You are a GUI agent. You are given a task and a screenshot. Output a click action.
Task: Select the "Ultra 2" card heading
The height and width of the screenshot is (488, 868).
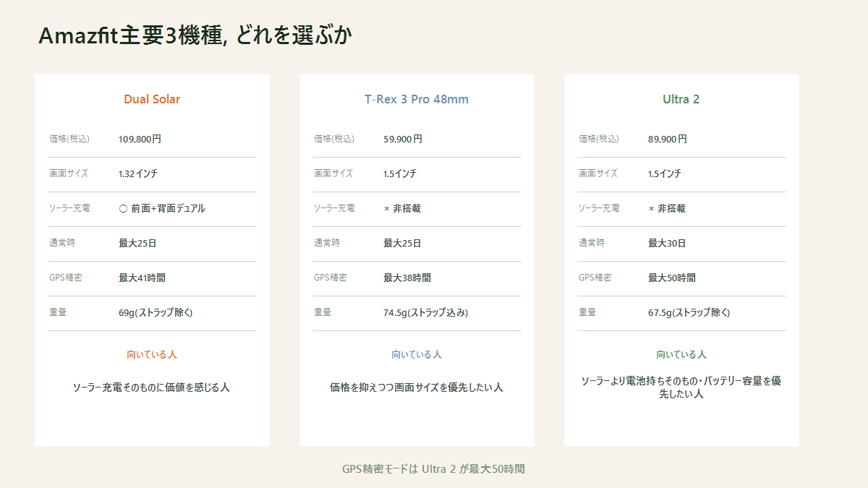point(681,99)
